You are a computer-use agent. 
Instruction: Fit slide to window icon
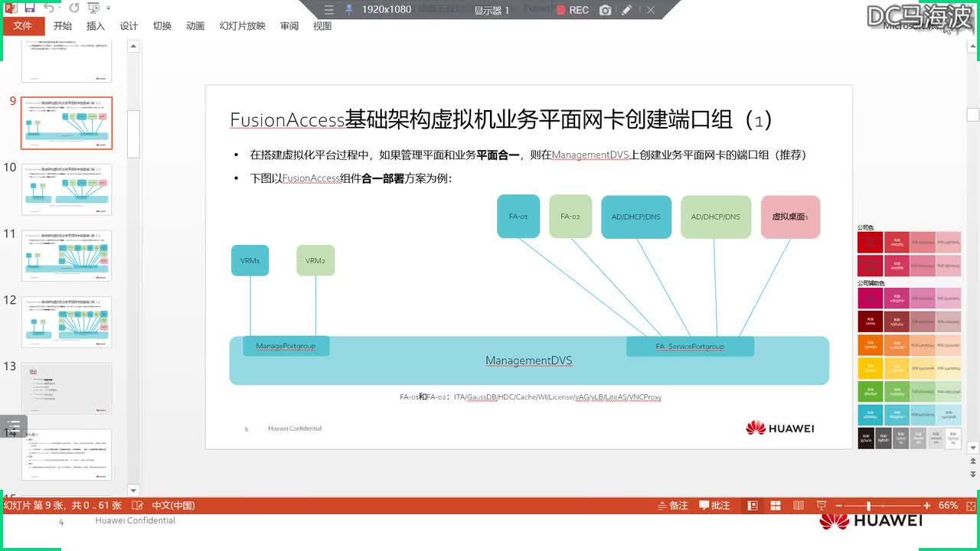click(969, 506)
